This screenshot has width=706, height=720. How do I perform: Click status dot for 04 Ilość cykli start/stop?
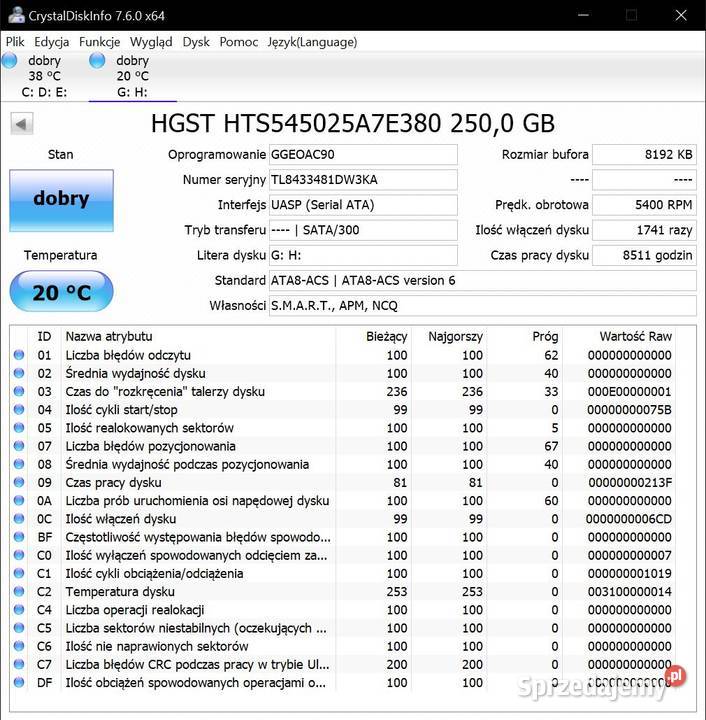[x=19, y=410]
